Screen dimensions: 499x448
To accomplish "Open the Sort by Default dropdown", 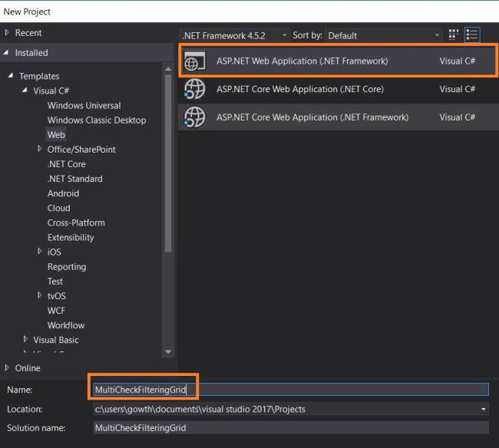I will click(384, 35).
